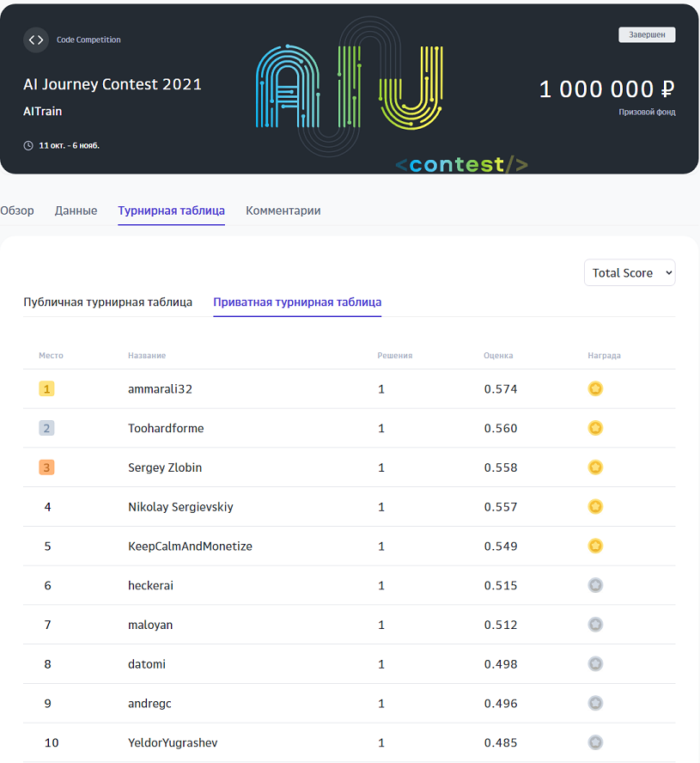The height and width of the screenshot is (763, 700).
Task: Click the Призовой фонд caption
Action: point(647,113)
